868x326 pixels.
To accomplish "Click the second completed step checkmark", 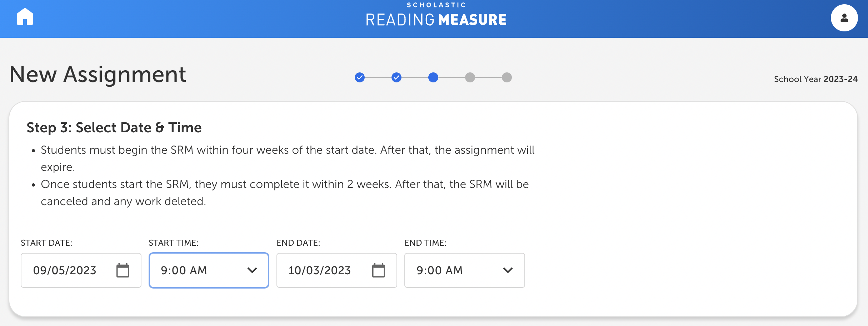I will tap(396, 77).
